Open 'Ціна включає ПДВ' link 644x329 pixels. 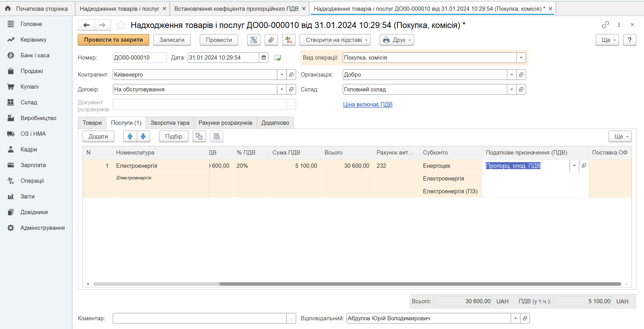pyautogui.click(x=368, y=104)
